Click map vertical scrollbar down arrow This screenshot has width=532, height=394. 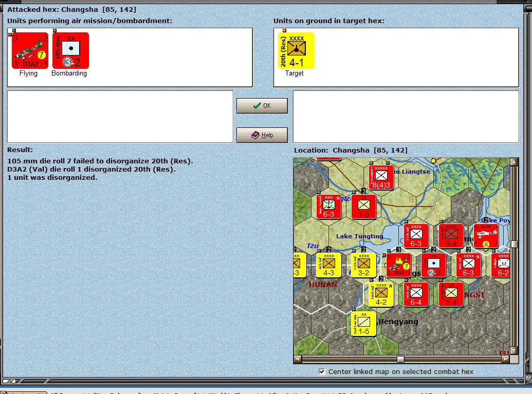[x=514, y=351]
